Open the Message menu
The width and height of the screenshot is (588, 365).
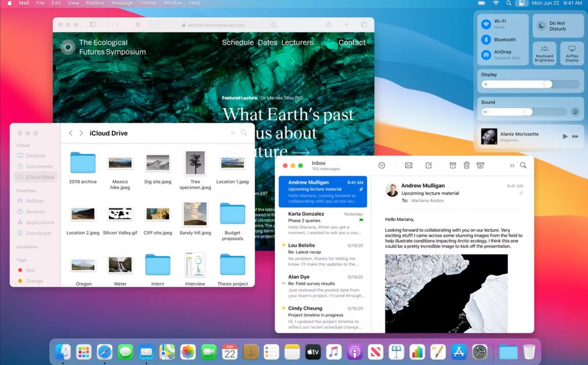122,3
